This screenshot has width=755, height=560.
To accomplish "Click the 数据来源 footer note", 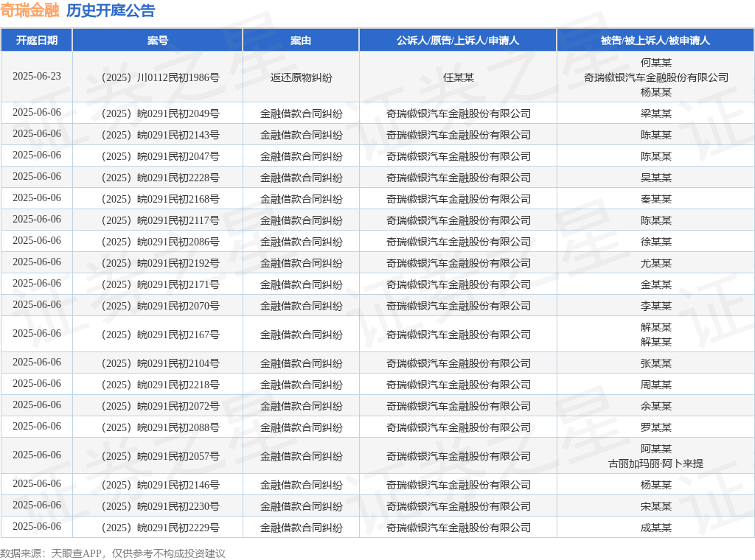I will click(x=113, y=553).
